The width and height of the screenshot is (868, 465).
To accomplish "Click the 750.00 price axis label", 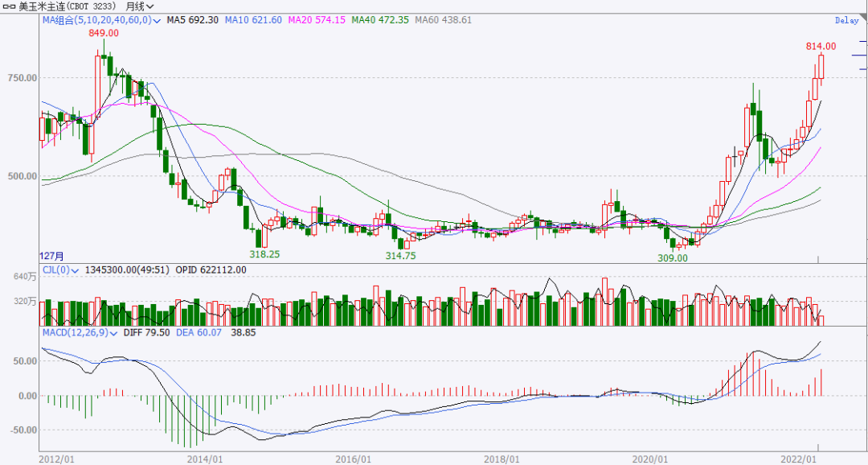I will pyautogui.click(x=23, y=78).
